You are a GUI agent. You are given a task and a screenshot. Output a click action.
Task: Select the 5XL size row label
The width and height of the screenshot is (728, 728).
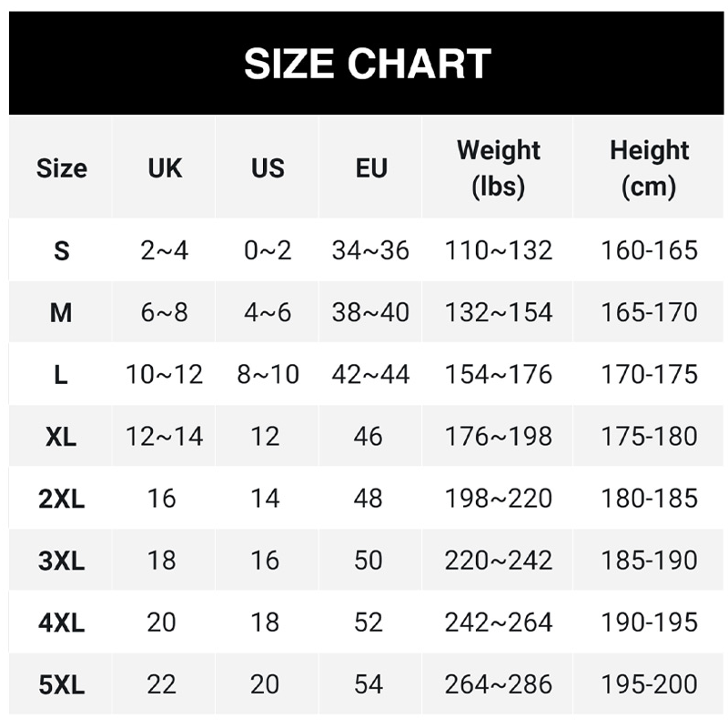pos(61,684)
